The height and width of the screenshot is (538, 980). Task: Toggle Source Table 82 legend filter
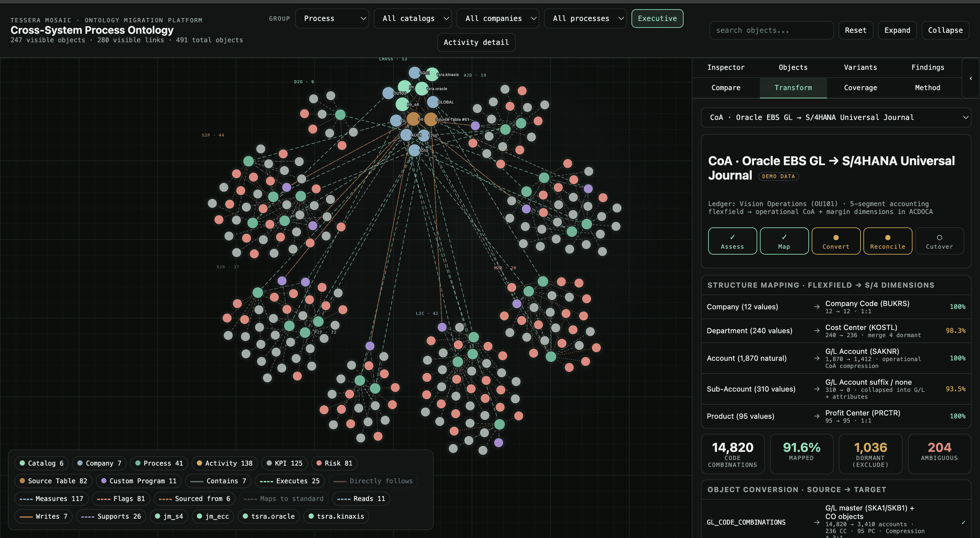click(x=53, y=481)
